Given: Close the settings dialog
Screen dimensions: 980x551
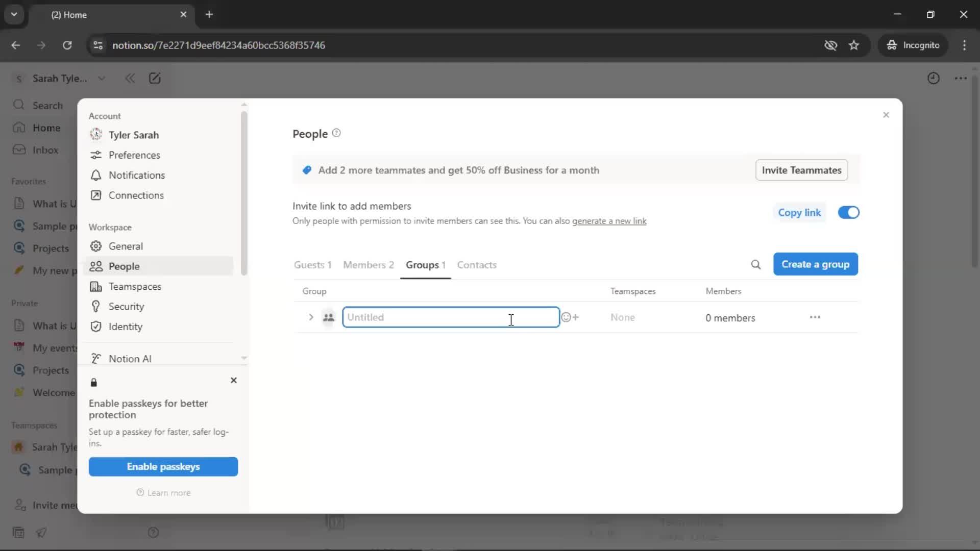Looking at the screenshot, I should pyautogui.click(x=886, y=115).
